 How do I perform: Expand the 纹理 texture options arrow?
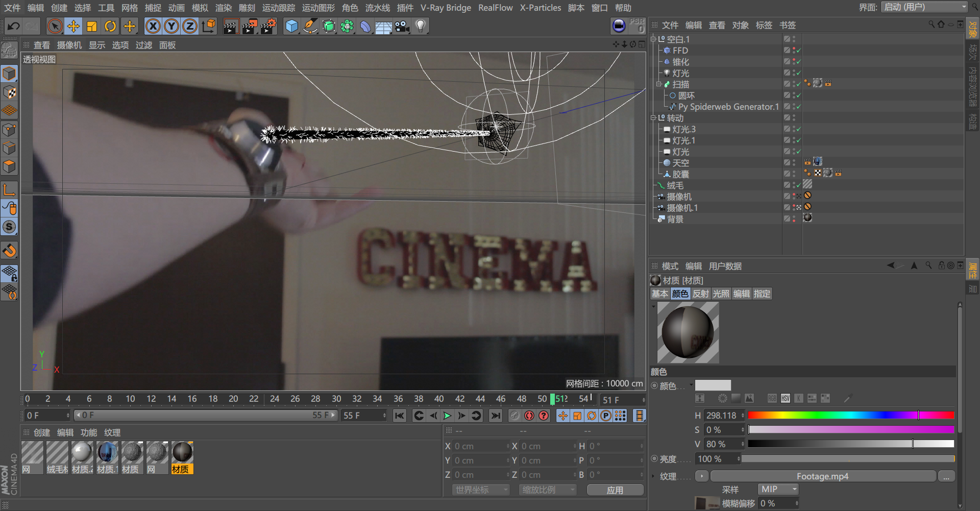[654, 476]
